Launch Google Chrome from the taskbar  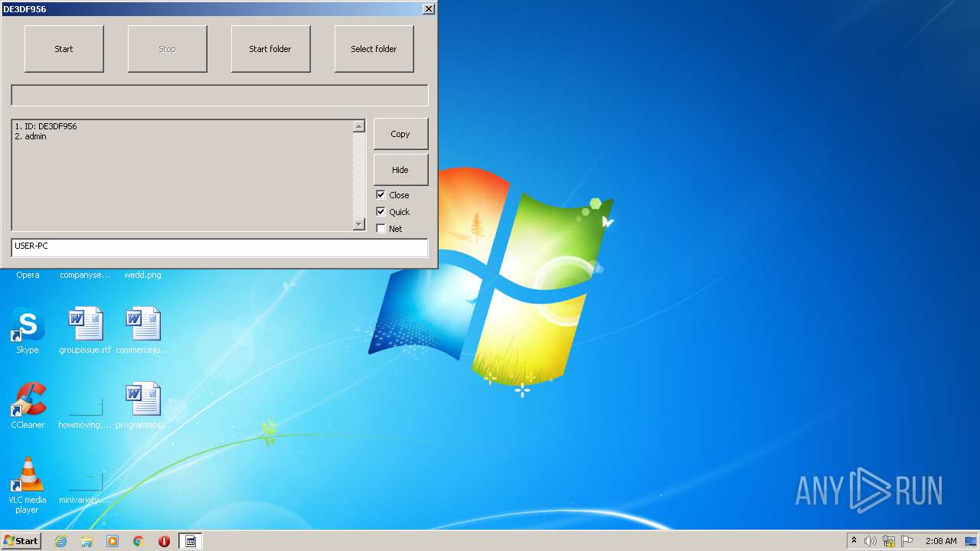139,541
